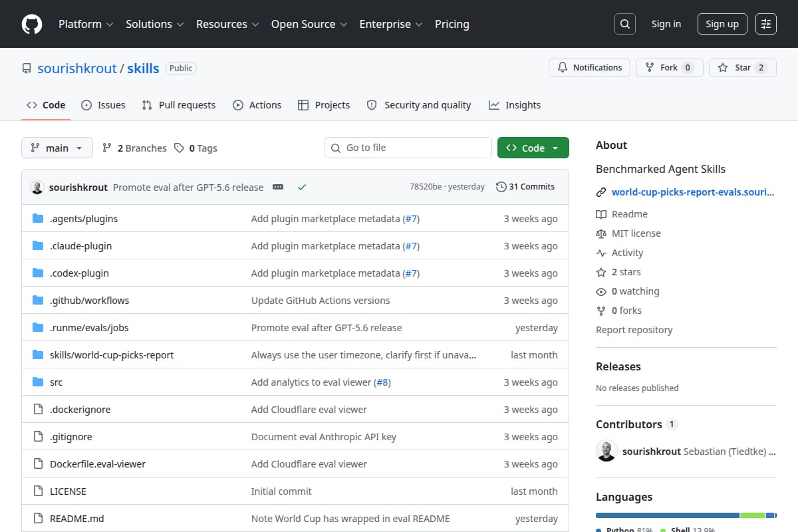Click the sourishkrout avatar in commit bar
798x532 pixels.
(x=37, y=188)
